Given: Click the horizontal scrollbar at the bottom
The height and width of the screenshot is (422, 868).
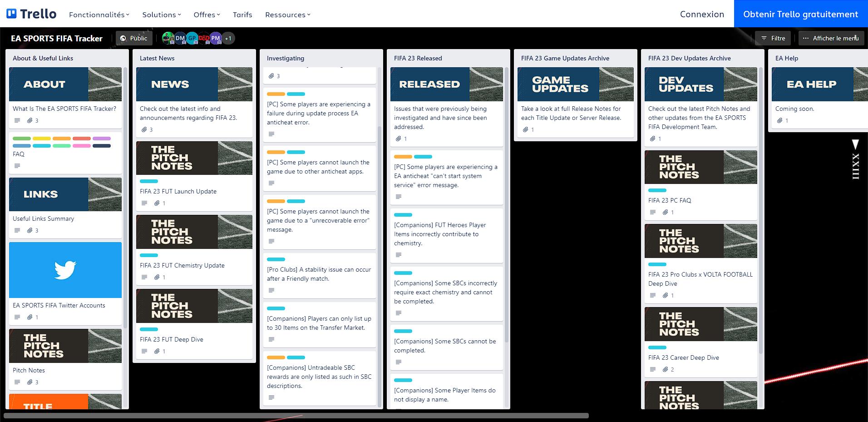Looking at the screenshot, I should 295,415.
